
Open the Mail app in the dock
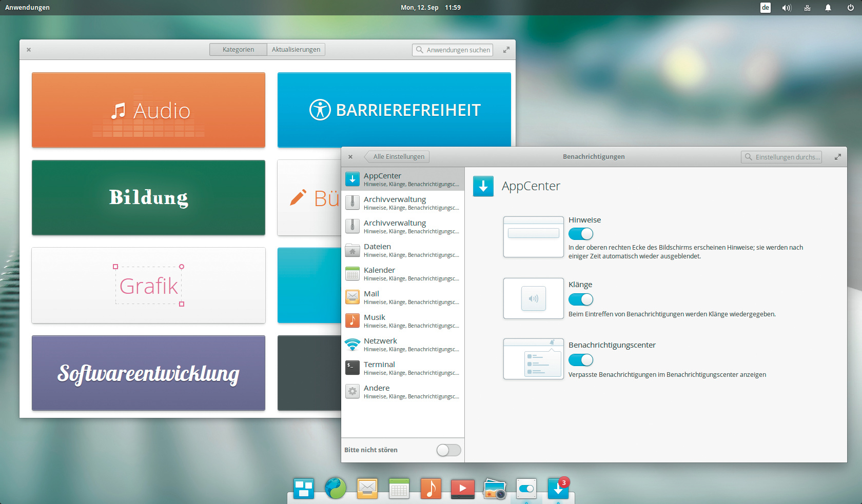coord(367,489)
